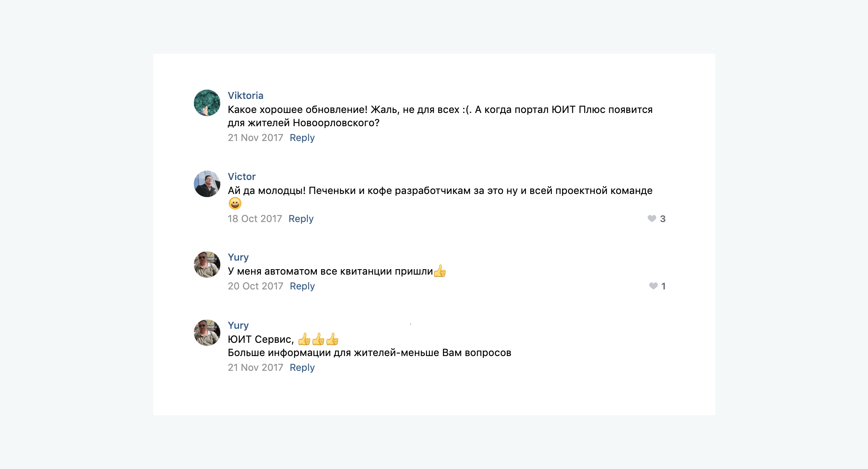Click Yury's name above the ЮИТ Сервис comment
The width and height of the screenshot is (868, 469).
point(238,325)
